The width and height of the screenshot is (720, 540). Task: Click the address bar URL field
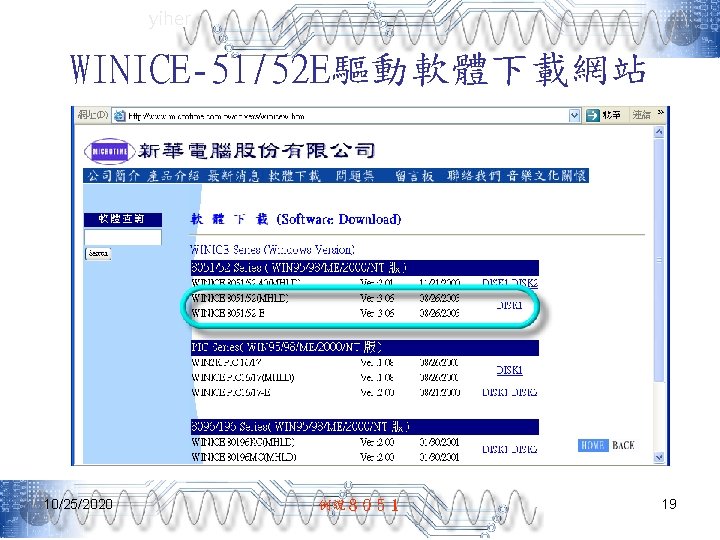[x=347, y=116]
